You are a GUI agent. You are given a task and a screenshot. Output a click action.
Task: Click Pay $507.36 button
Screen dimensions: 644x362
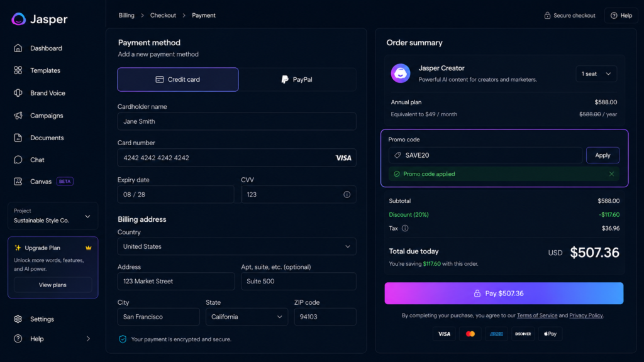click(504, 293)
